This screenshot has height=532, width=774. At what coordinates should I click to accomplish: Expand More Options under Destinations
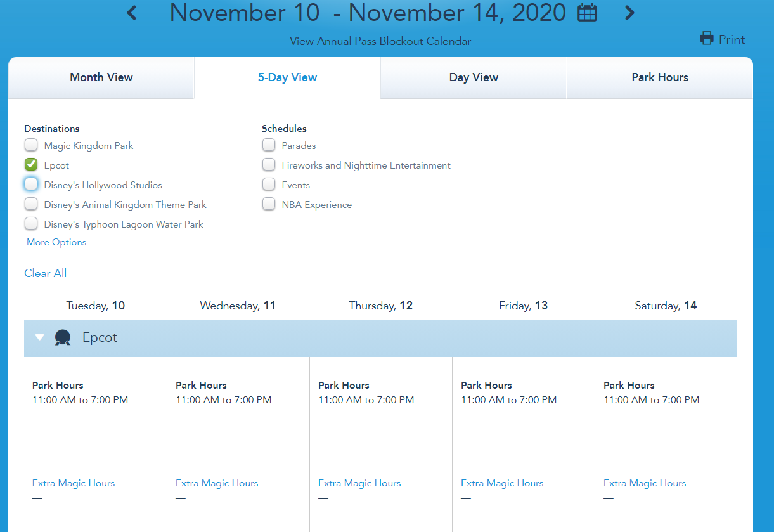[56, 242]
